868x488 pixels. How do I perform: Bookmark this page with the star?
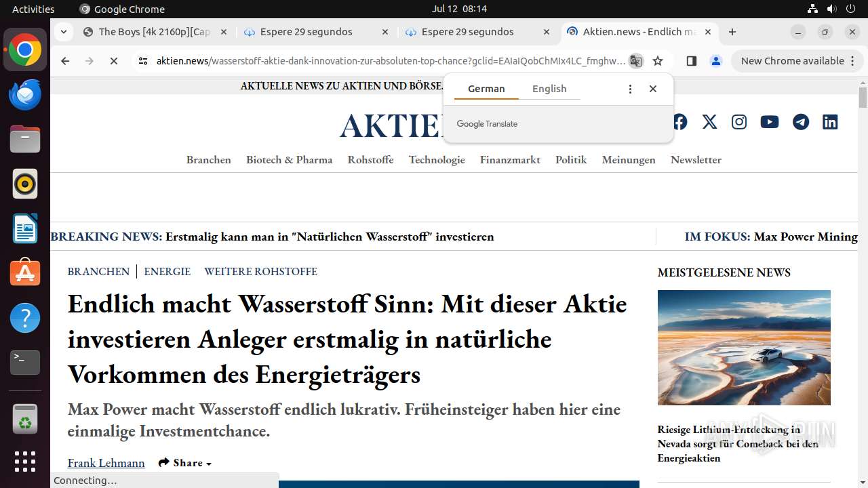tap(658, 61)
